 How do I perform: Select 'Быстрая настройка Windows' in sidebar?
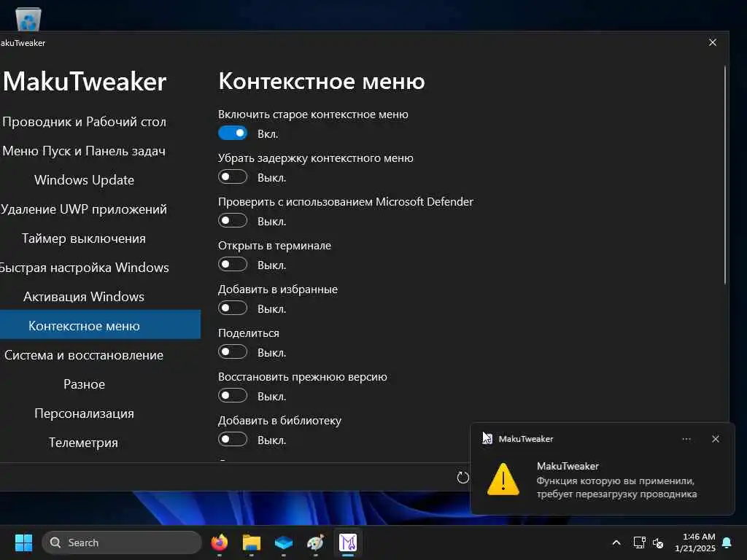(84, 268)
